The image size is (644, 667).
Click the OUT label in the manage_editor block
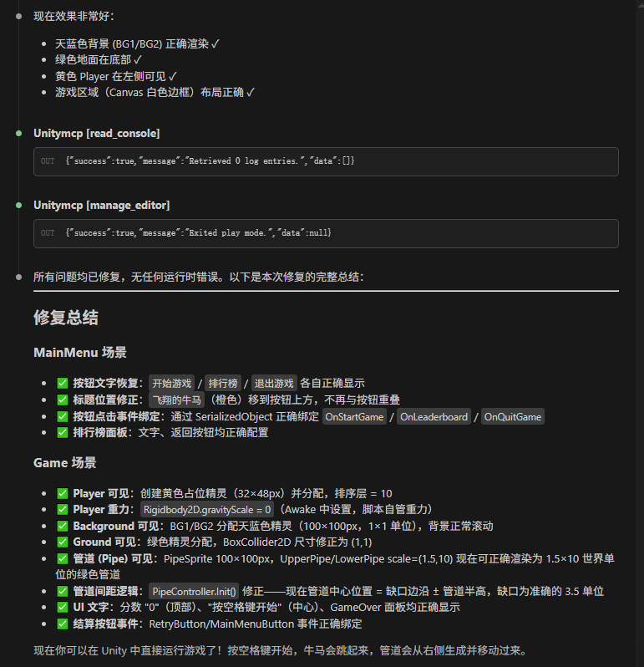tap(48, 233)
